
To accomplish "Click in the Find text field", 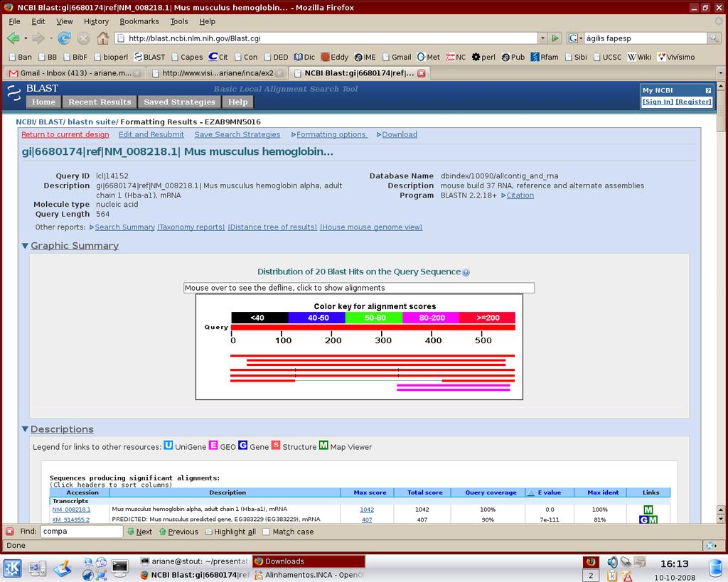I will tap(82, 532).
